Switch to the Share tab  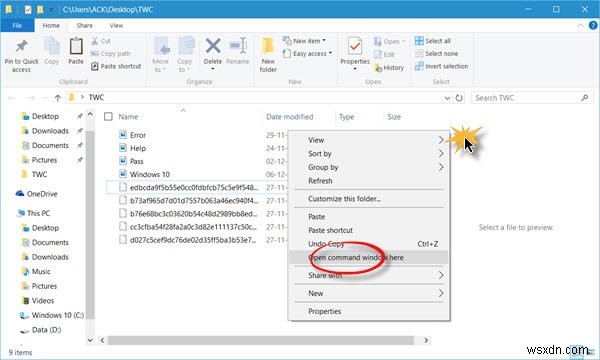(85, 26)
